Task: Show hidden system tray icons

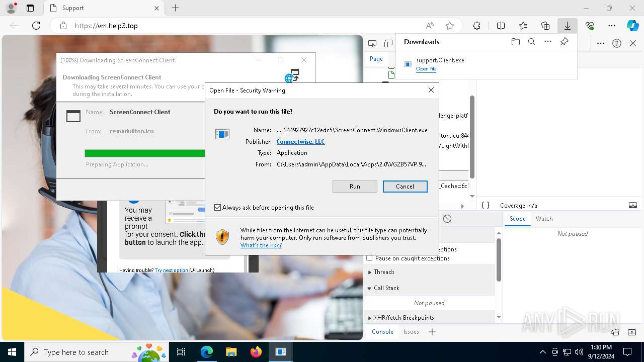Action: [542, 352]
